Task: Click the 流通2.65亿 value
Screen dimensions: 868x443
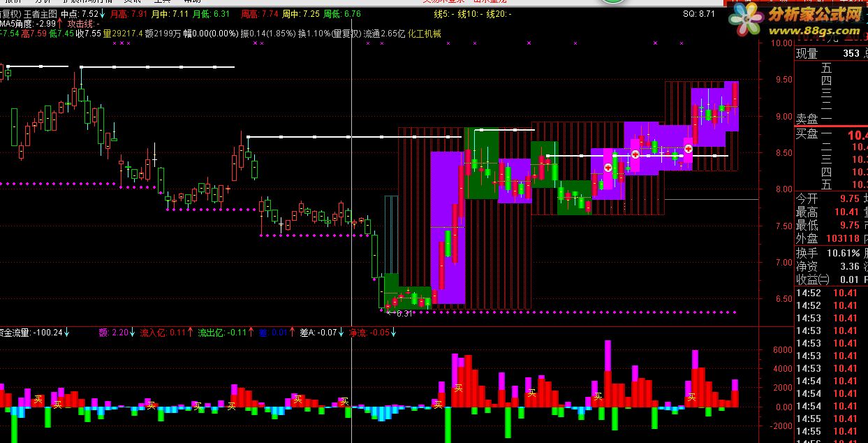Action: pos(384,33)
